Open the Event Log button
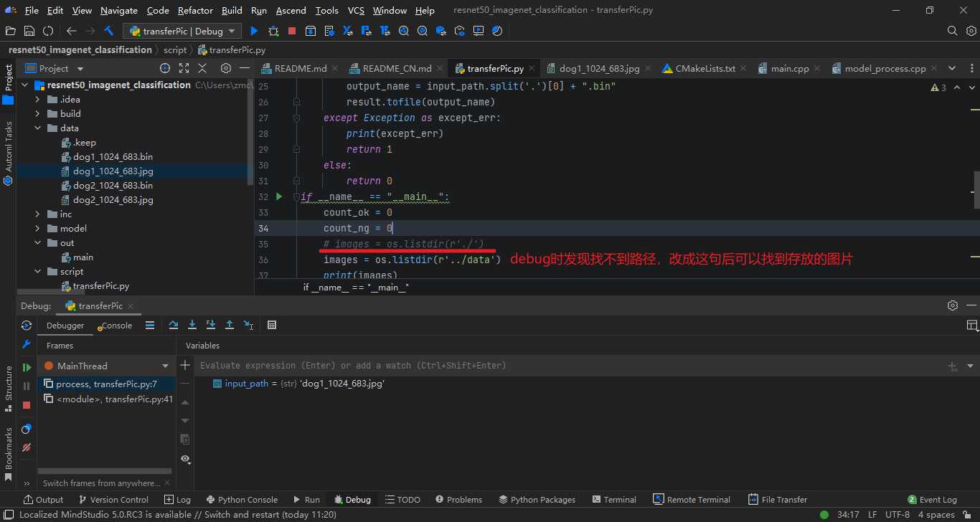The height and width of the screenshot is (522, 980). (x=932, y=500)
